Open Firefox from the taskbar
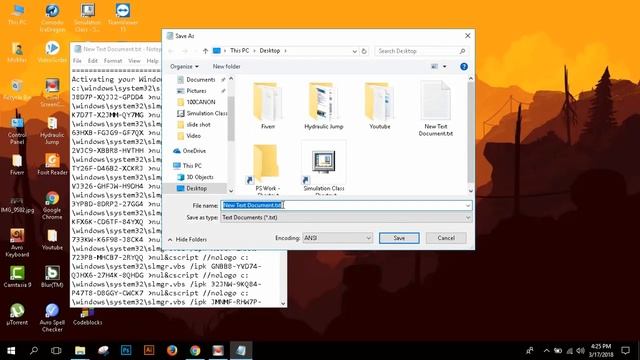This screenshot has height=360, width=640. [172, 351]
